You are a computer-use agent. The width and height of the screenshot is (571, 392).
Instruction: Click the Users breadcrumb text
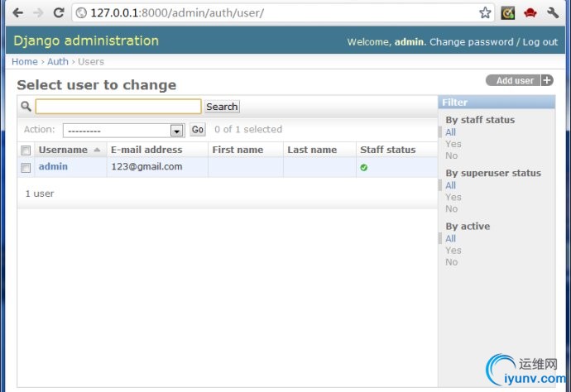point(91,61)
